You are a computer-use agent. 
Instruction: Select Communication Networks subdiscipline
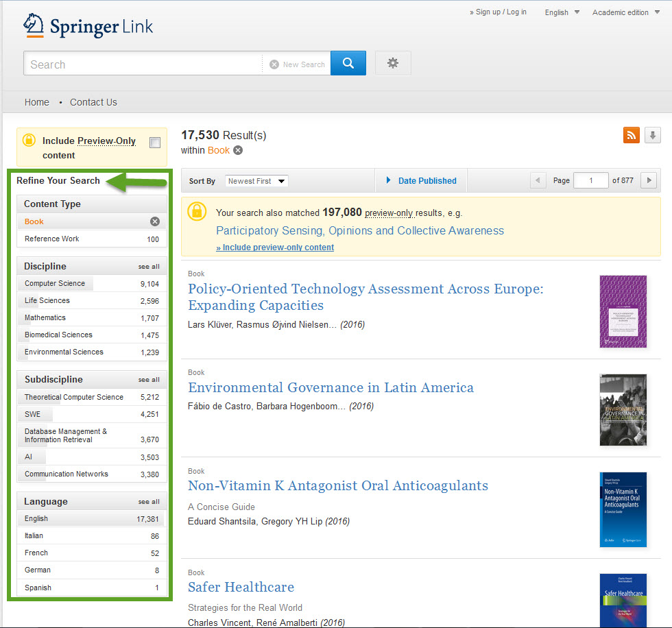coord(92,474)
